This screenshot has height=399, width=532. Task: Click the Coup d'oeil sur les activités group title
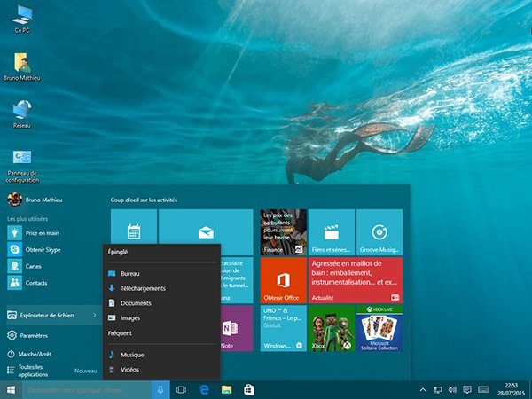tap(144, 199)
